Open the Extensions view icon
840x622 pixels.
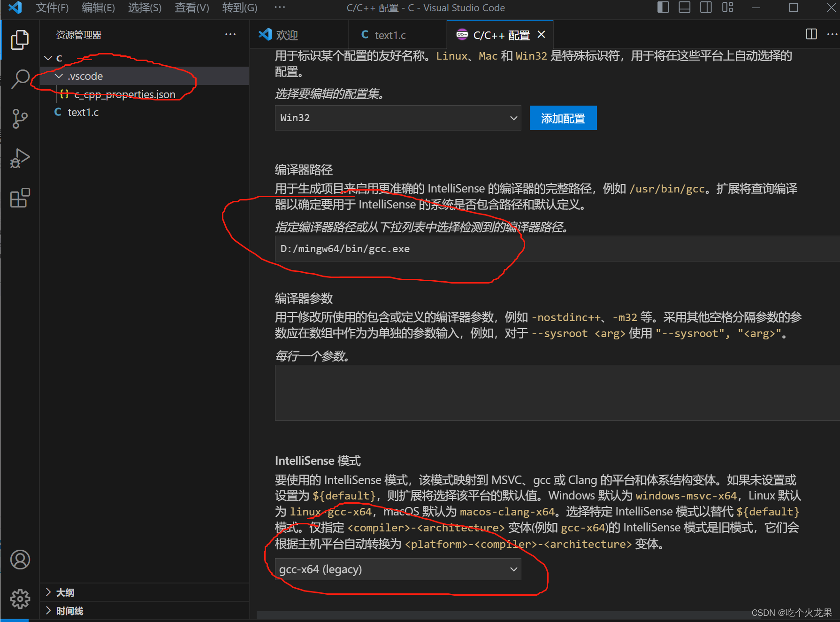click(20, 198)
